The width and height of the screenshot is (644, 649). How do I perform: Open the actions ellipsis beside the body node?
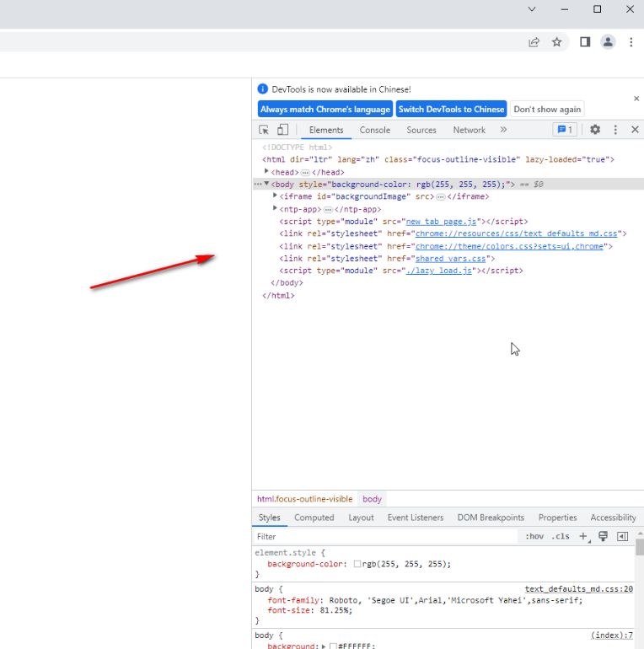coord(258,185)
